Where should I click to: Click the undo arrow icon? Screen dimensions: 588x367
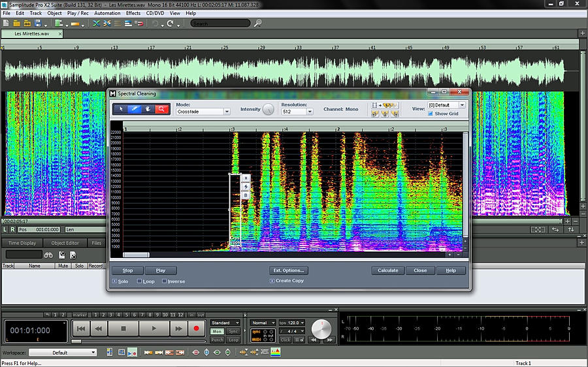click(x=155, y=24)
